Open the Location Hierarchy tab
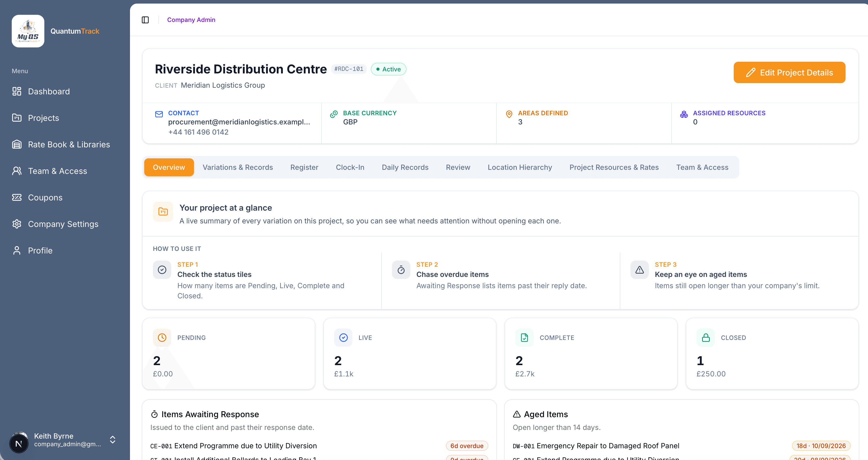 click(520, 167)
